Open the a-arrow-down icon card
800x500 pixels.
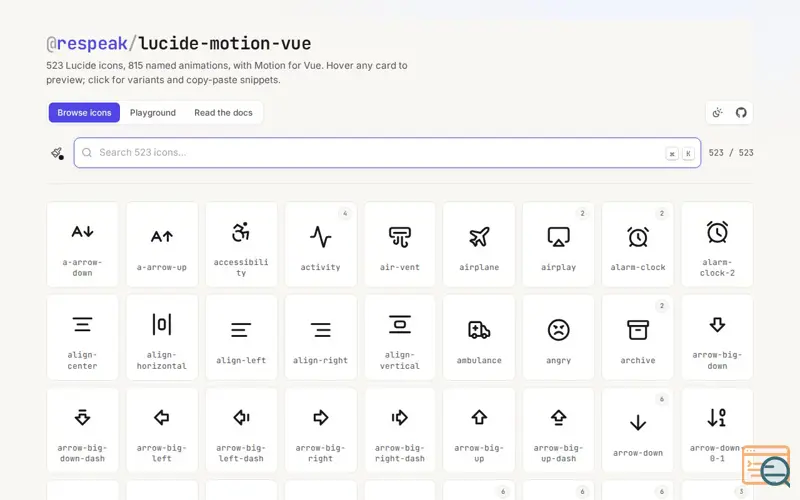pos(82,244)
